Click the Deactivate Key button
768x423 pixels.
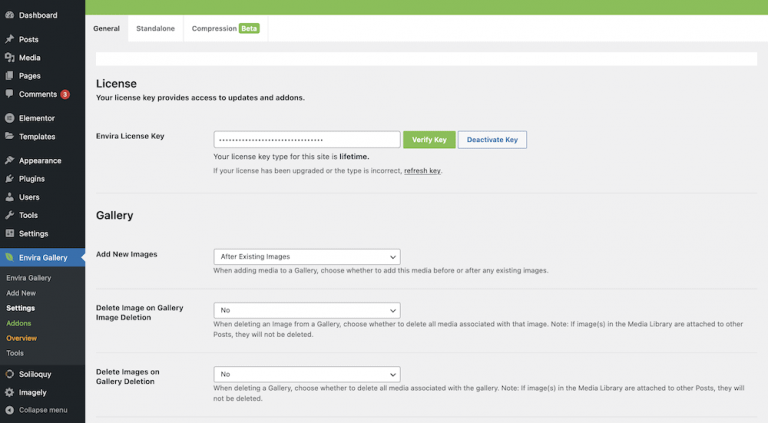point(492,140)
